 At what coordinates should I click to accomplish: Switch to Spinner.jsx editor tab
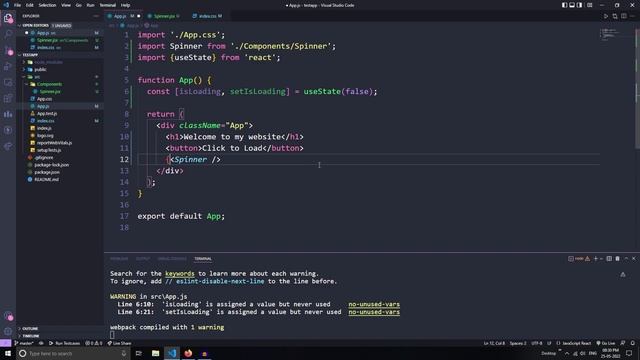(x=164, y=16)
